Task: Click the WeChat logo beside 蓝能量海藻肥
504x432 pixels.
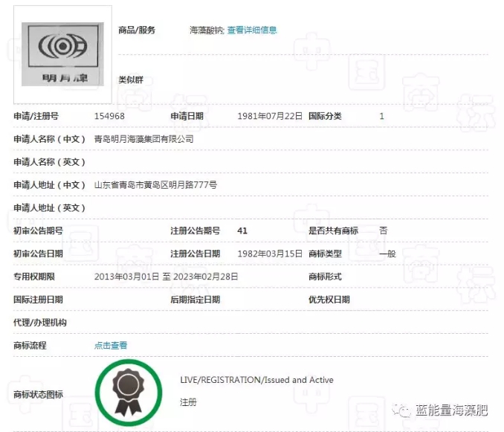Action: [401, 410]
